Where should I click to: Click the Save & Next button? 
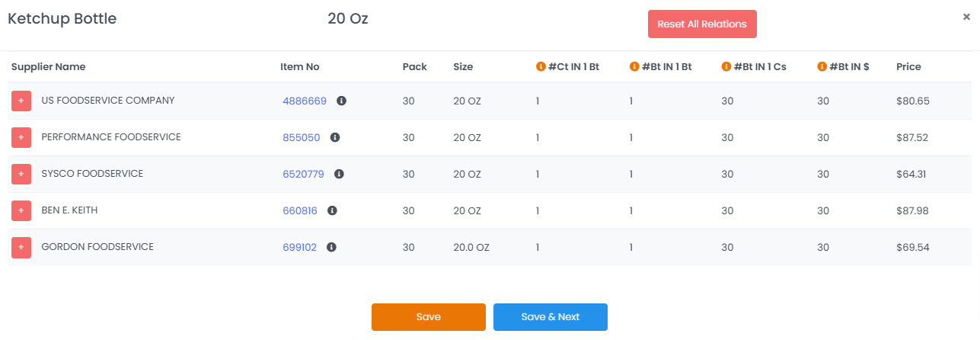tap(551, 317)
